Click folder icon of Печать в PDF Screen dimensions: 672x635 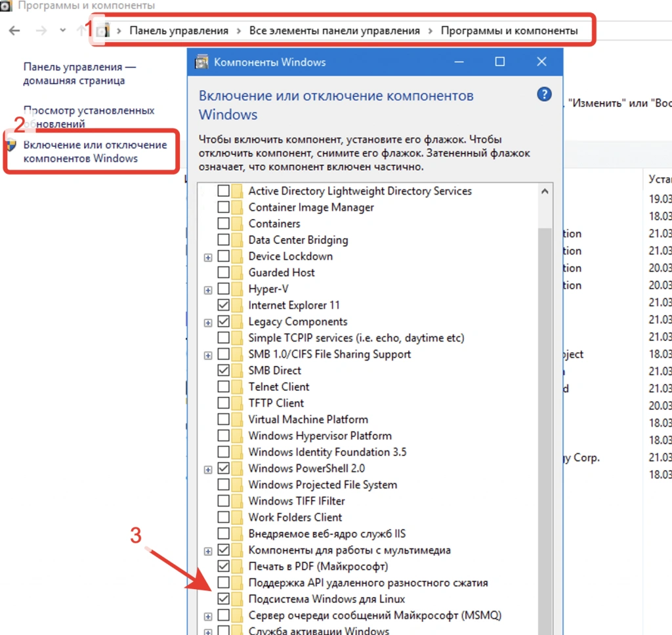pos(238,566)
